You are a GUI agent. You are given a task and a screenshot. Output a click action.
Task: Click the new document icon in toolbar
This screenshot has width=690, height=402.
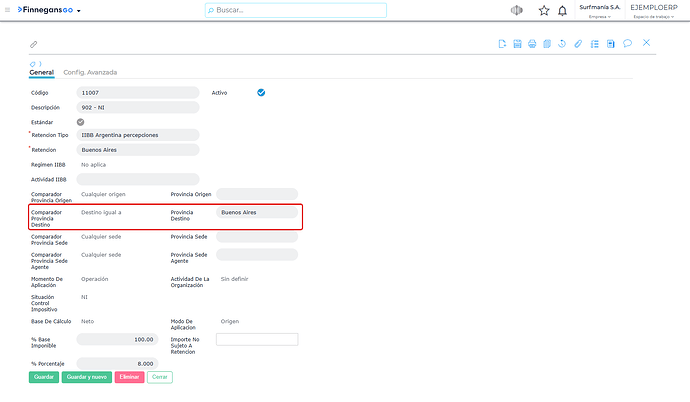[x=502, y=44]
